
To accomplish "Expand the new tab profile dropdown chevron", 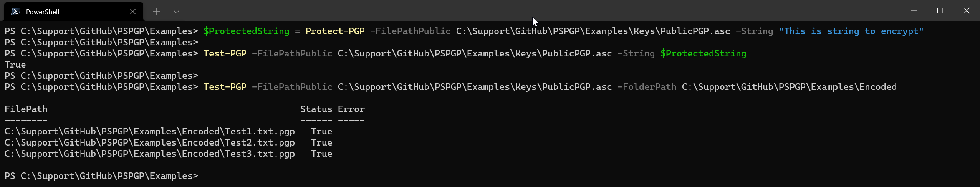I will (176, 12).
